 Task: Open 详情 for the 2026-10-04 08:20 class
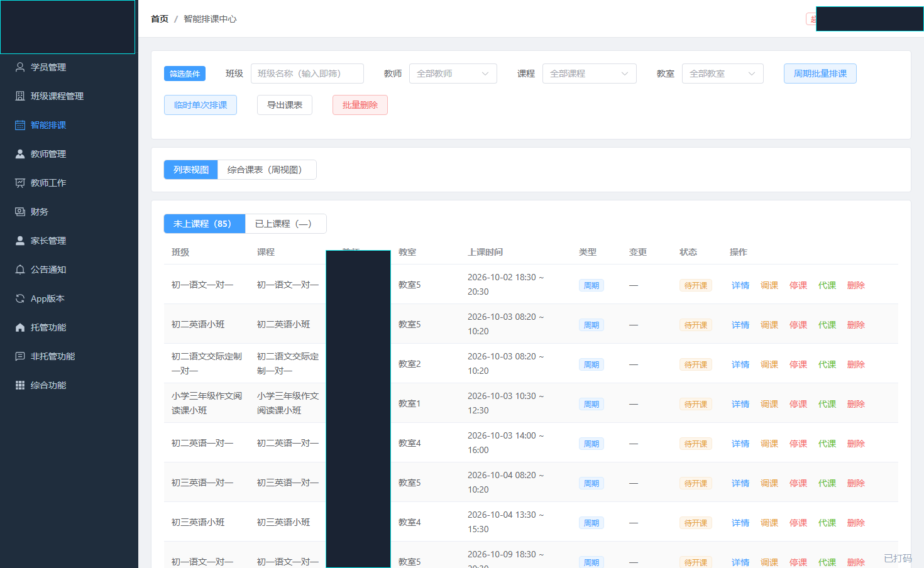click(740, 483)
